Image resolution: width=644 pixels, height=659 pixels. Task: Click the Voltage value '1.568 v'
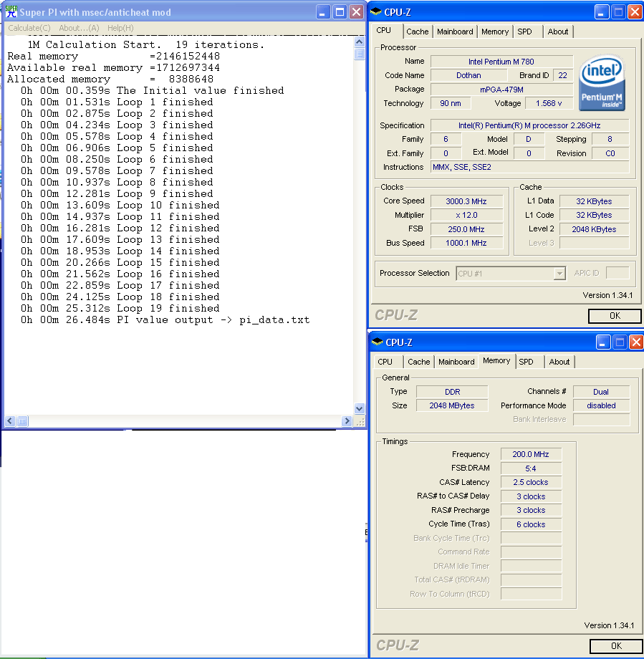[549, 103]
